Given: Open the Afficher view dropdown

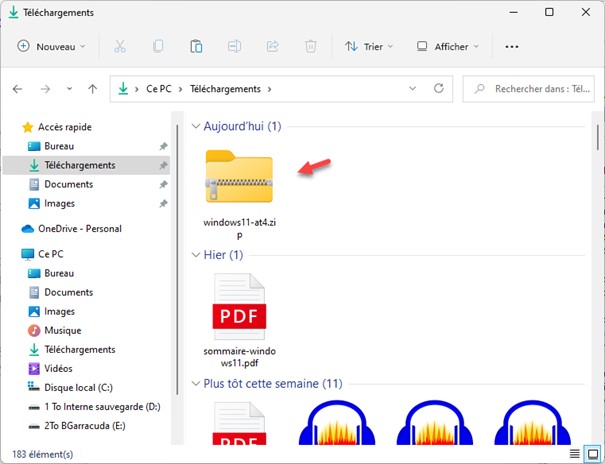Looking at the screenshot, I should 448,47.
